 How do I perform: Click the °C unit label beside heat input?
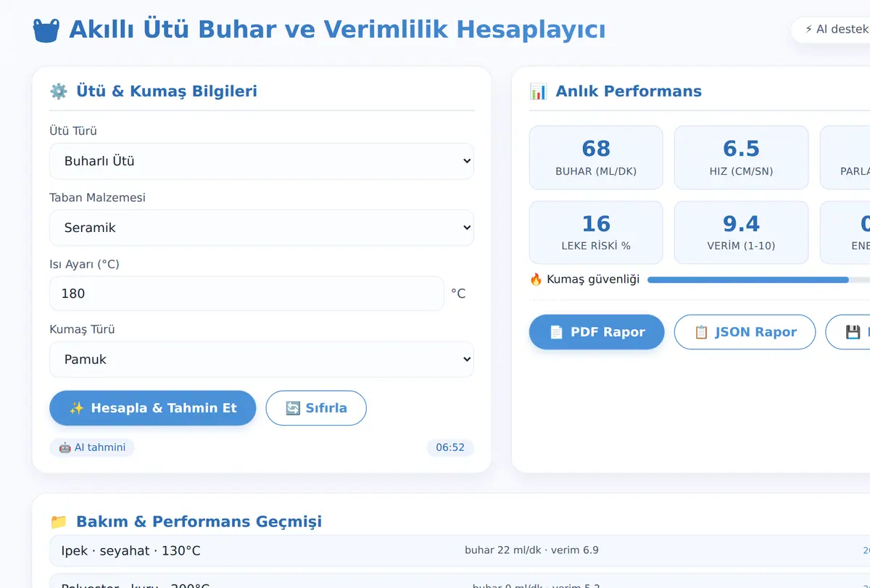[x=458, y=294]
